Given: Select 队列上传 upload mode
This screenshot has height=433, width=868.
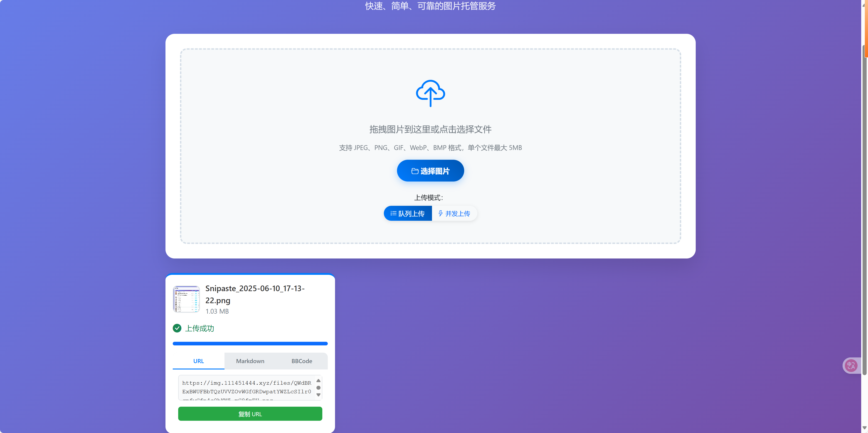Looking at the screenshot, I should pos(408,213).
